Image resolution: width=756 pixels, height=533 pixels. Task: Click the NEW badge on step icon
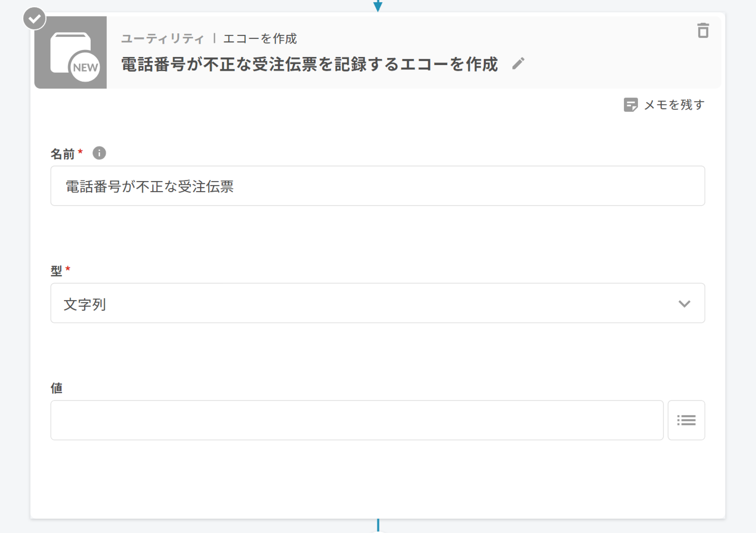click(85, 67)
